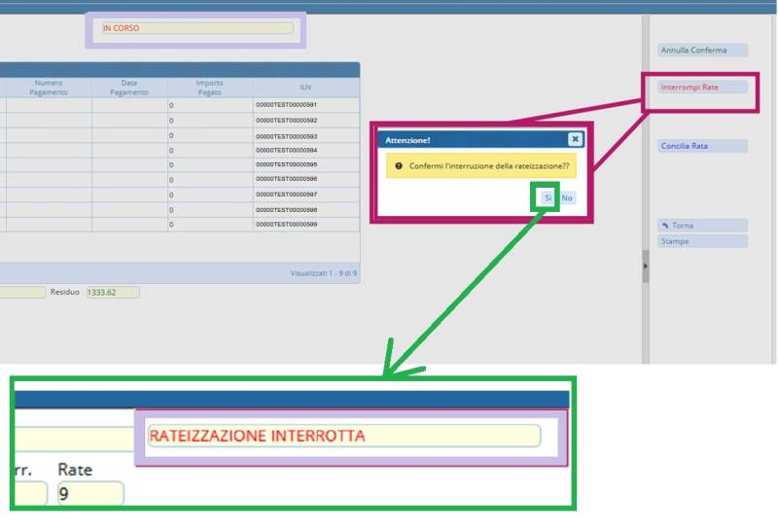Select the Numero Pagamento column header

49,88
